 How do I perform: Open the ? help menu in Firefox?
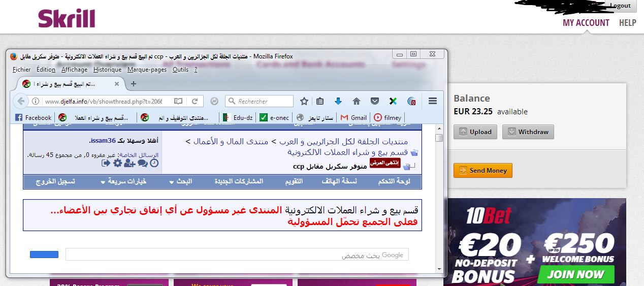tap(196, 70)
